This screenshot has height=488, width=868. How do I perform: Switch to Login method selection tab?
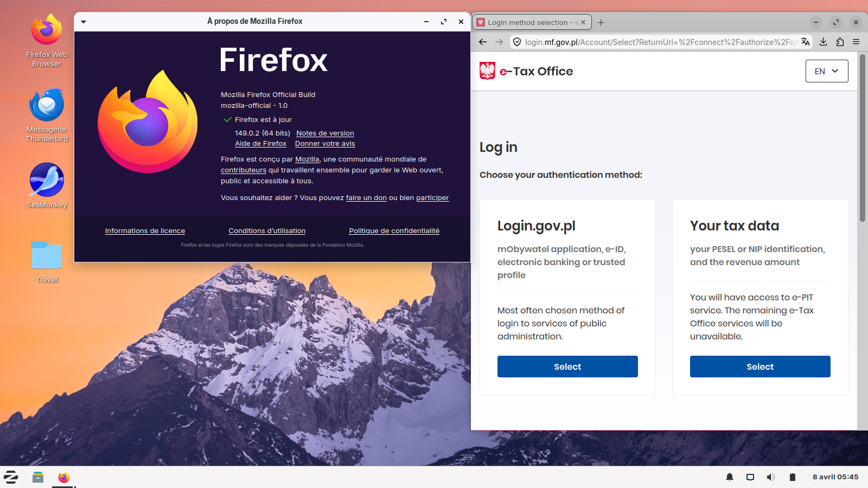pyautogui.click(x=532, y=22)
